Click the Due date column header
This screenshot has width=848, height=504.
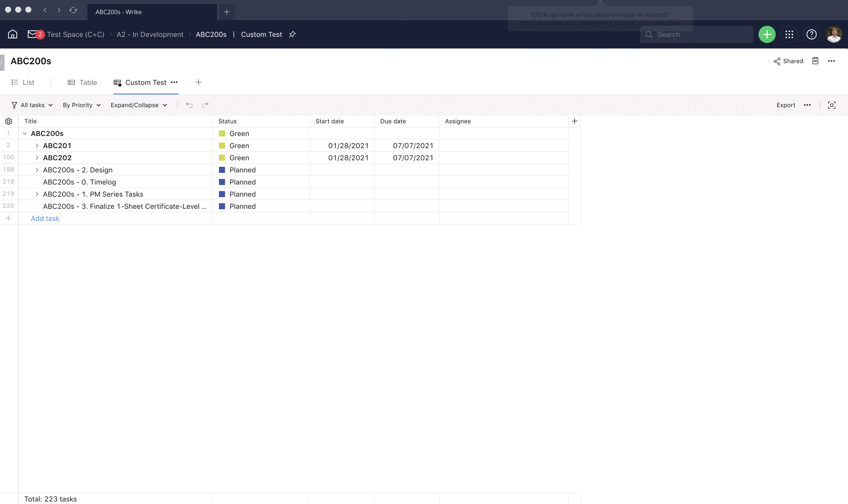pyautogui.click(x=407, y=121)
